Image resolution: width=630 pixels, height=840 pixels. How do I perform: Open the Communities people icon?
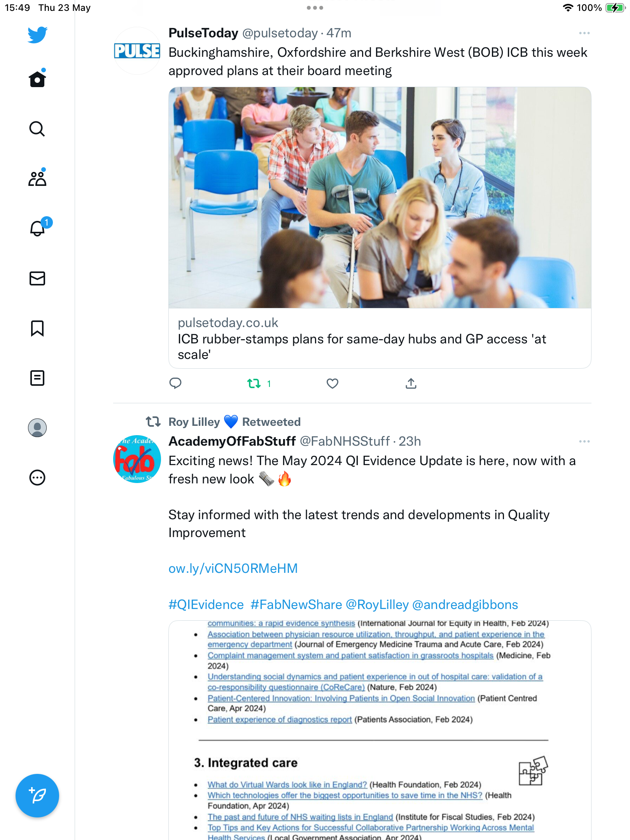[37, 178]
